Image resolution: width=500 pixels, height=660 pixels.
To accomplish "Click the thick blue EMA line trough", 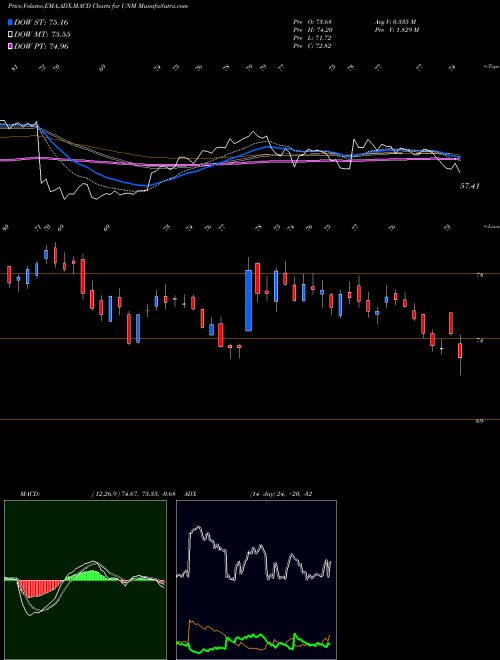I will click(x=145, y=185).
